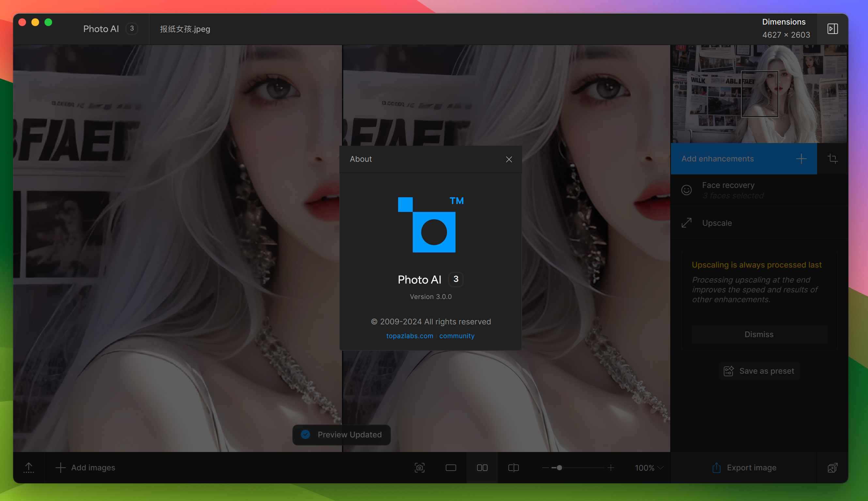Switch to single view layout

(x=451, y=468)
